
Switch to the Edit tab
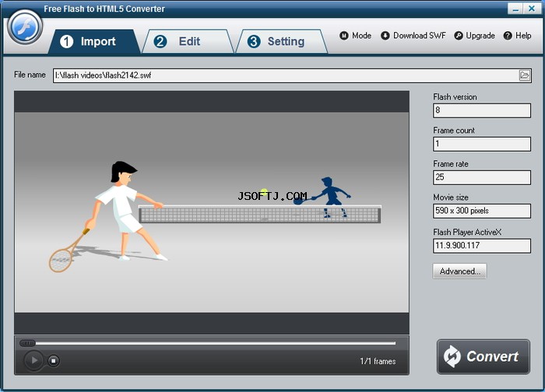pyautogui.click(x=188, y=41)
